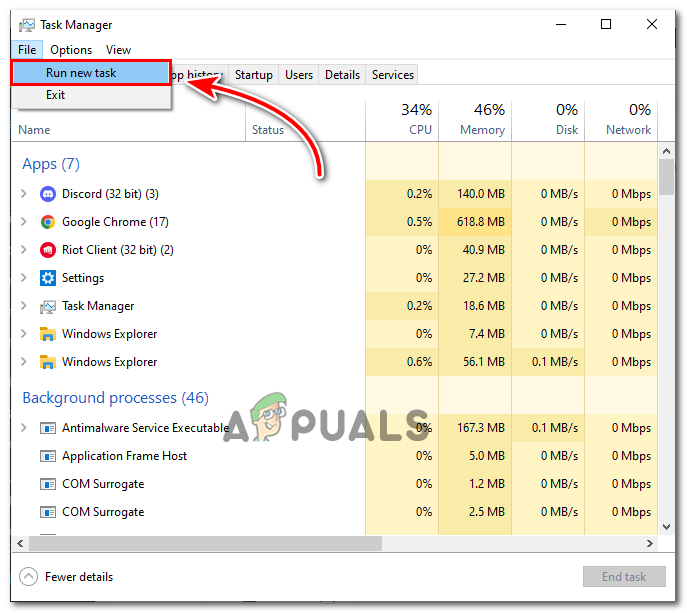The image size is (687, 613).
Task: Click the icon of the 1.2 MB COM Surrogate
Action: click(47, 484)
